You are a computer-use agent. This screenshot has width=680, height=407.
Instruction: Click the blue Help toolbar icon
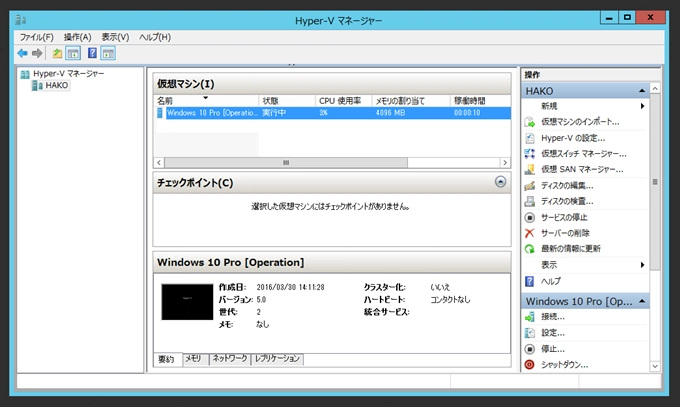coord(92,53)
